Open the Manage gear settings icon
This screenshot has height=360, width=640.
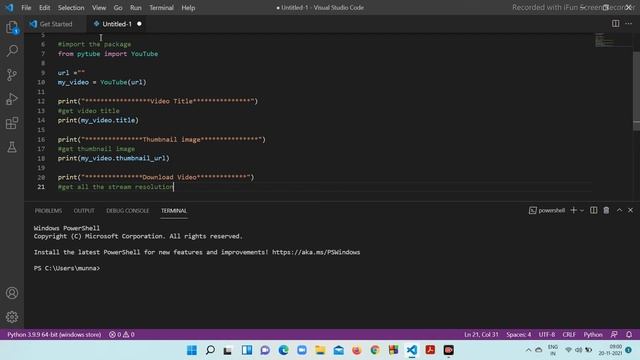pyautogui.click(x=12, y=317)
